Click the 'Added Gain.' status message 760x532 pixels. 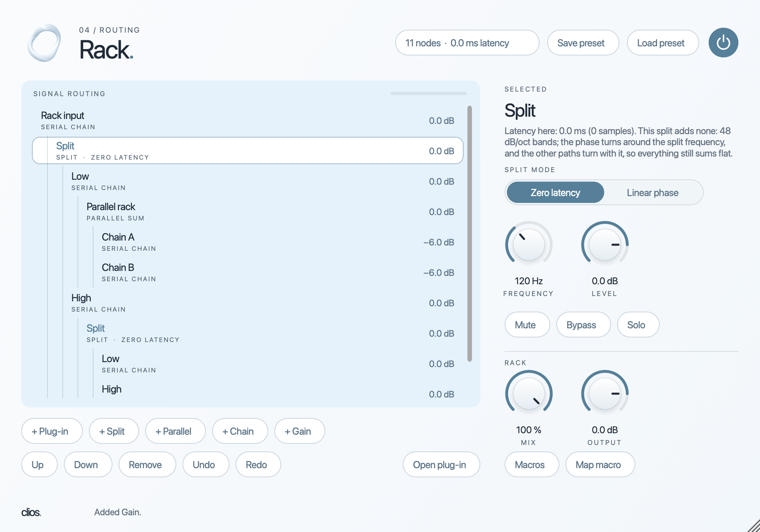pyautogui.click(x=117, y=512)
